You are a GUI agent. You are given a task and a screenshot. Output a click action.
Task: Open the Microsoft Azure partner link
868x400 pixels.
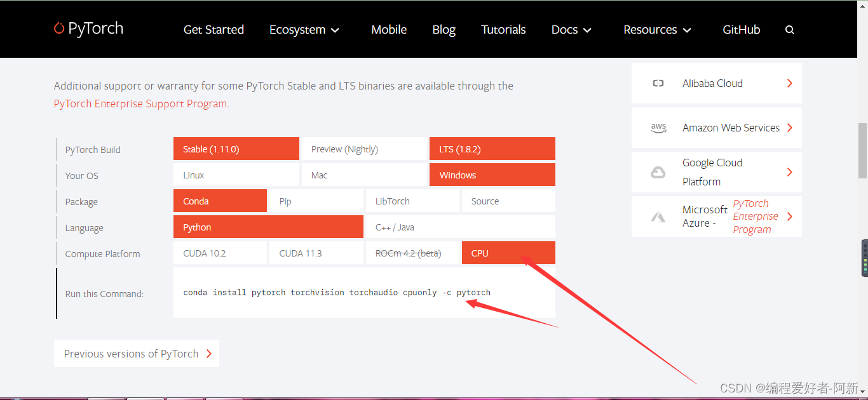point(717,217)
